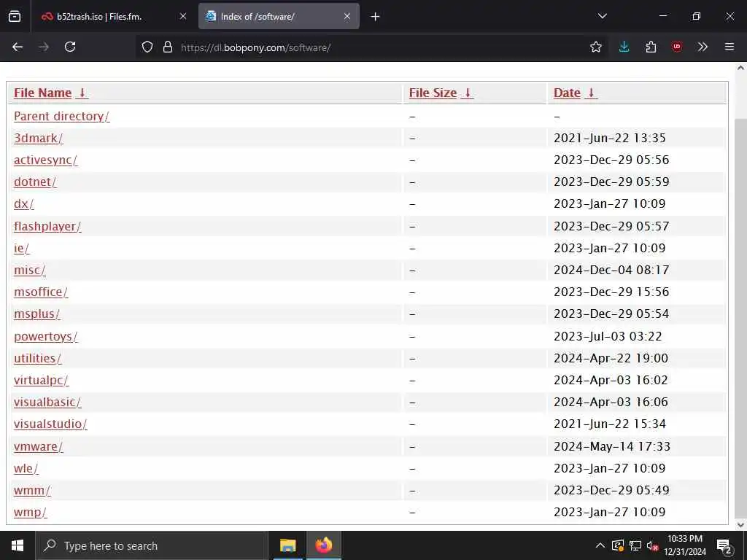Close the Index of /software/ tab
Image resolution: width=747 pixels, height=560 pixels.
(x=347, y=16)
